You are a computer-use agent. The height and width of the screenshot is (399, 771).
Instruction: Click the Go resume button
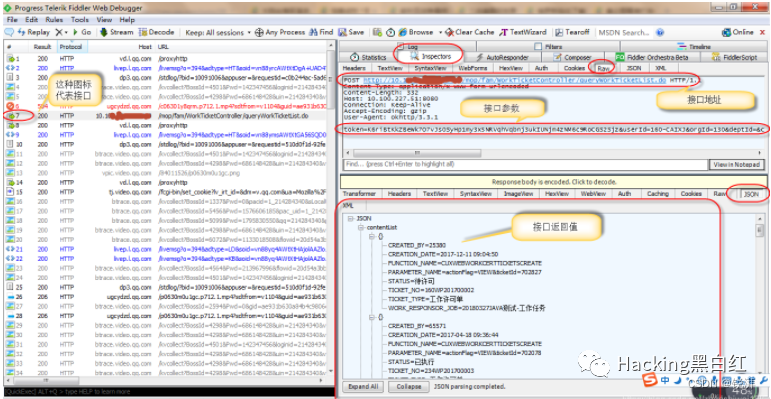82,32
